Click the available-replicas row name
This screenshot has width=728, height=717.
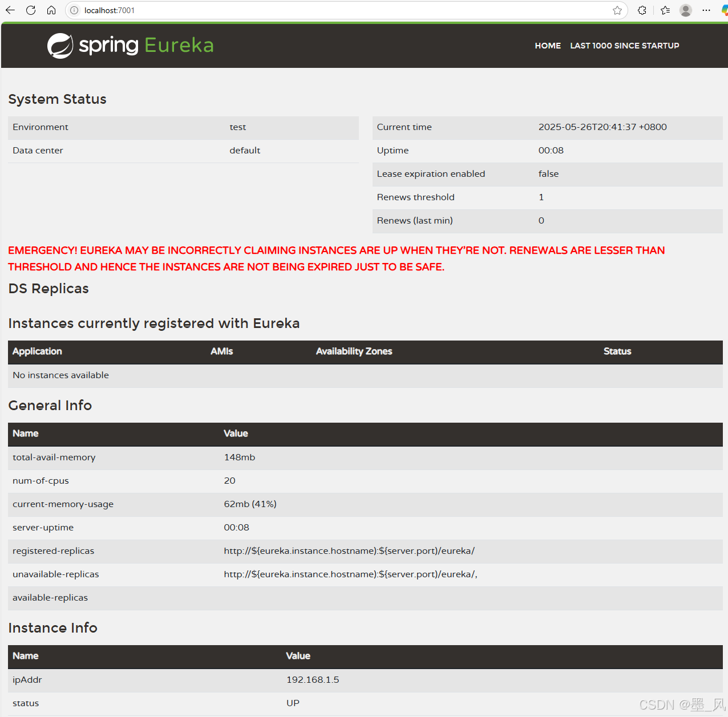(50, 598)
